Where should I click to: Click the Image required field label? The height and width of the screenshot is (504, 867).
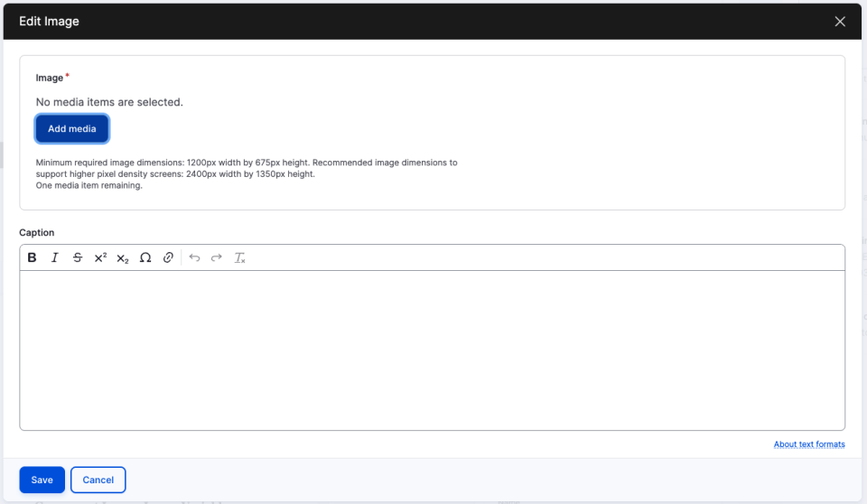click(x=52, y=78)
